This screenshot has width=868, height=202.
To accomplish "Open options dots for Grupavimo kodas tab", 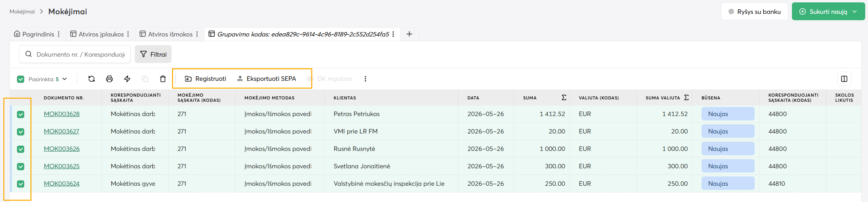I will coord(393,34).
